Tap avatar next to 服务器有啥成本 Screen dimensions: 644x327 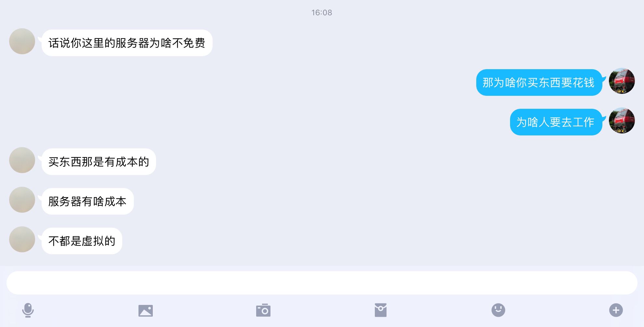[22, 200]
